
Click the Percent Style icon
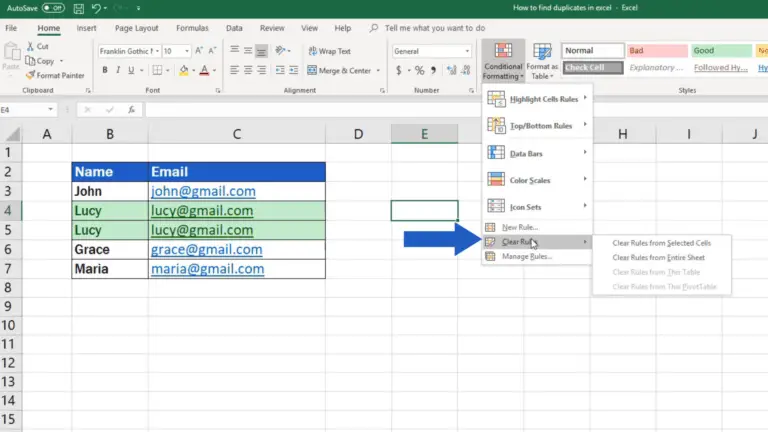point(419,70)
